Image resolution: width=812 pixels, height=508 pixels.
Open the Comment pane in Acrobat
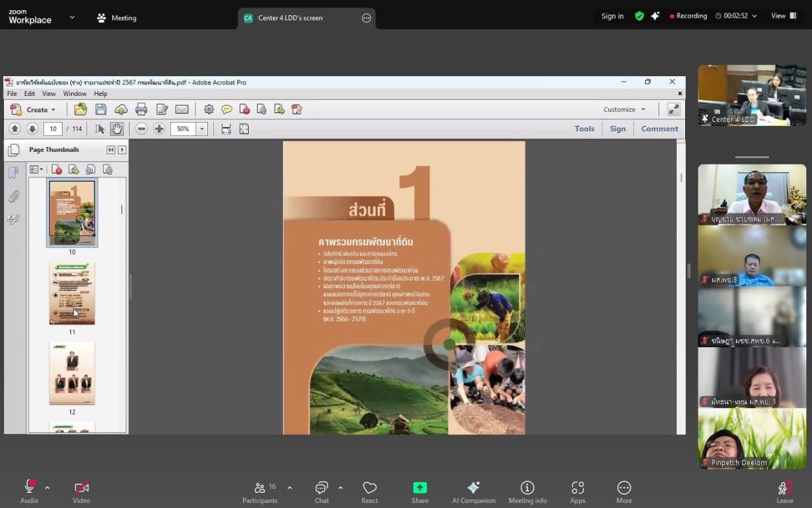pos(660,128)
